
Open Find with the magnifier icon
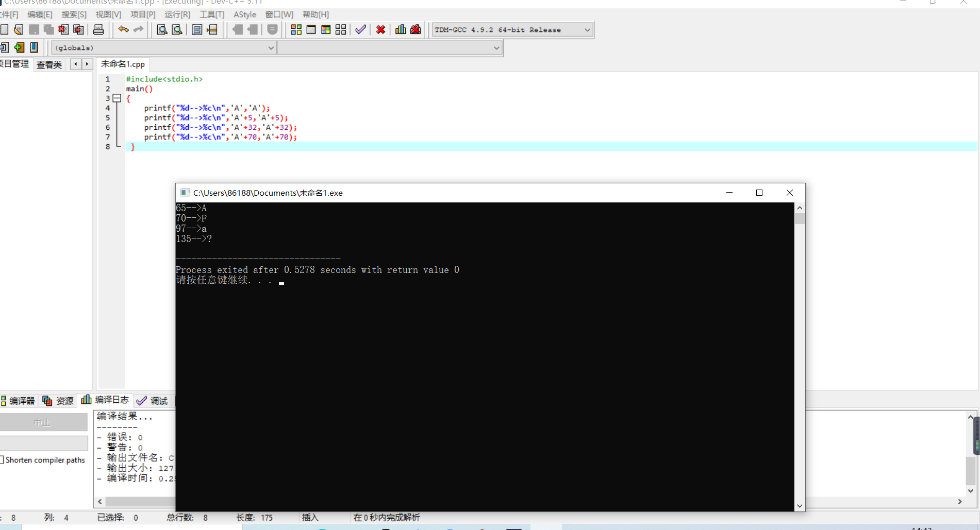162,29
